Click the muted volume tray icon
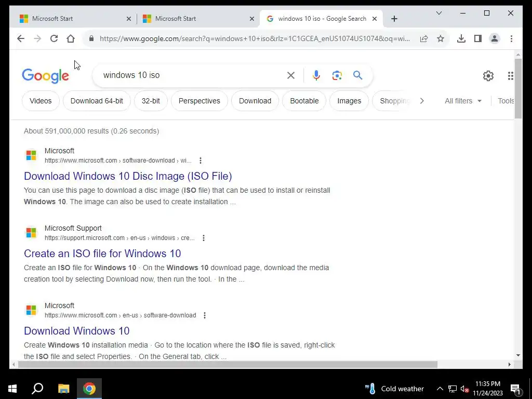Screen dimensions: 532x399 click(x=464, y=389)
